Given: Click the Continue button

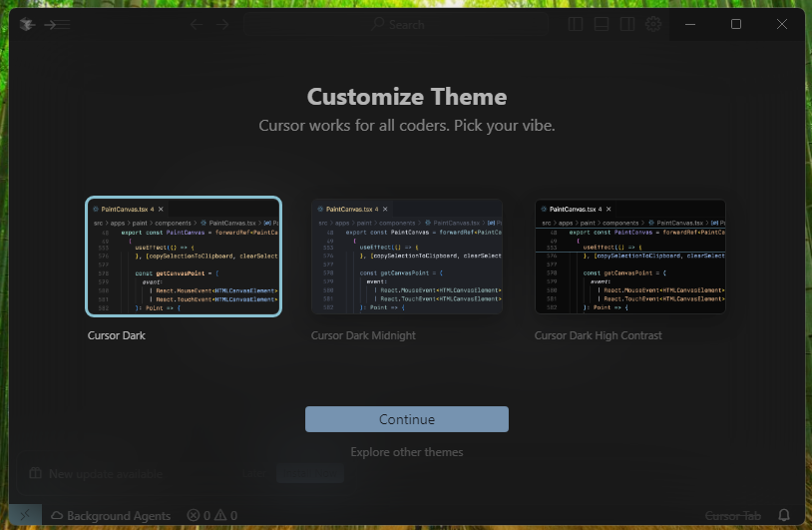Looking at the screenshot, I should click(x=407, y=419).
